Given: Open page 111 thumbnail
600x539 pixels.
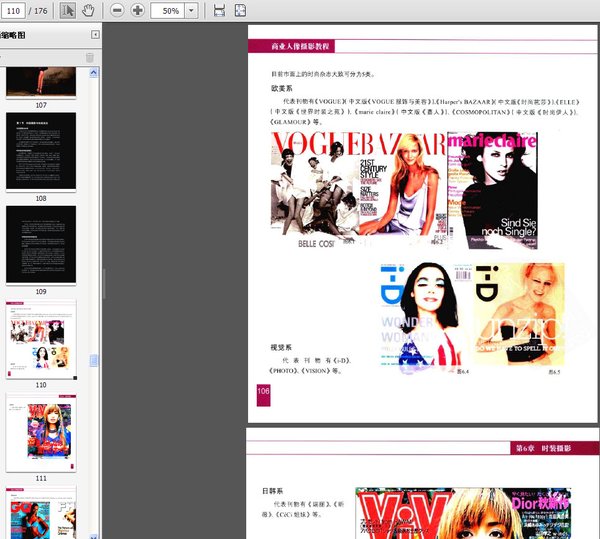Looking at the screenshot, I should 41,433.
